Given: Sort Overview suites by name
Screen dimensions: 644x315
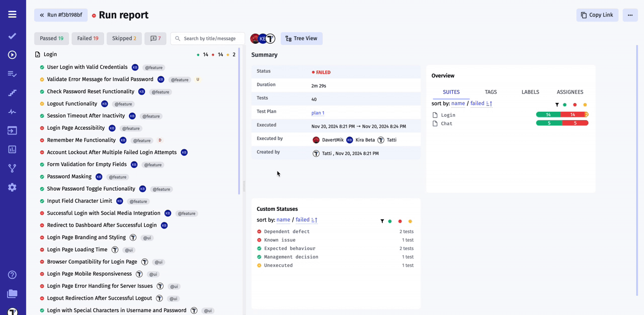Looking at the screenshot, I should click(x=458, y=104).
